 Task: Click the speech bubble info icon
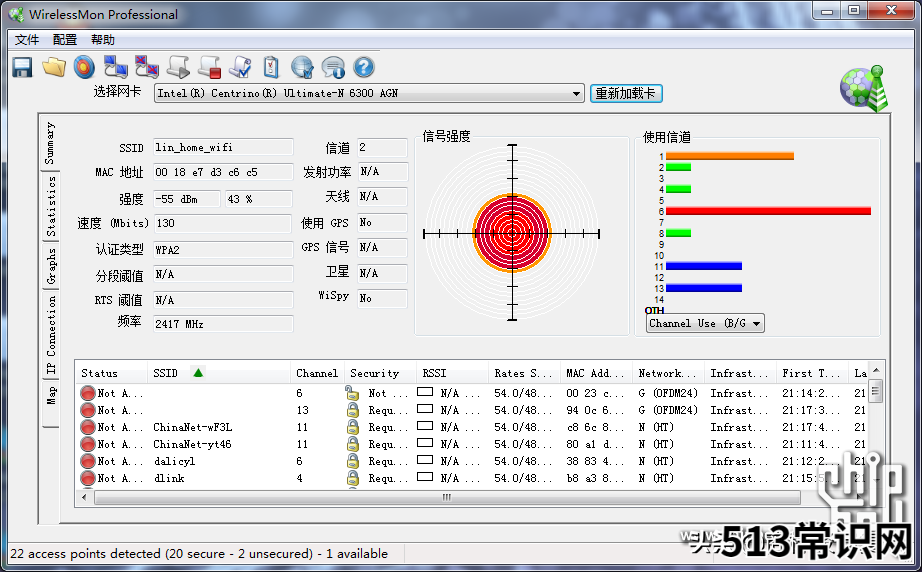point(333,67)
